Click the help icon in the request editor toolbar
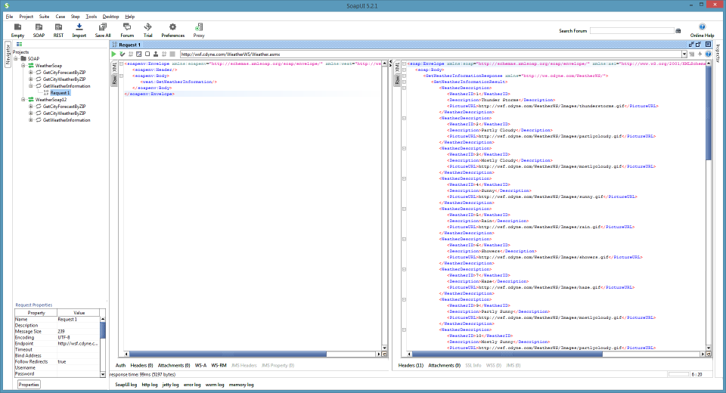 [x=708, y=54]
